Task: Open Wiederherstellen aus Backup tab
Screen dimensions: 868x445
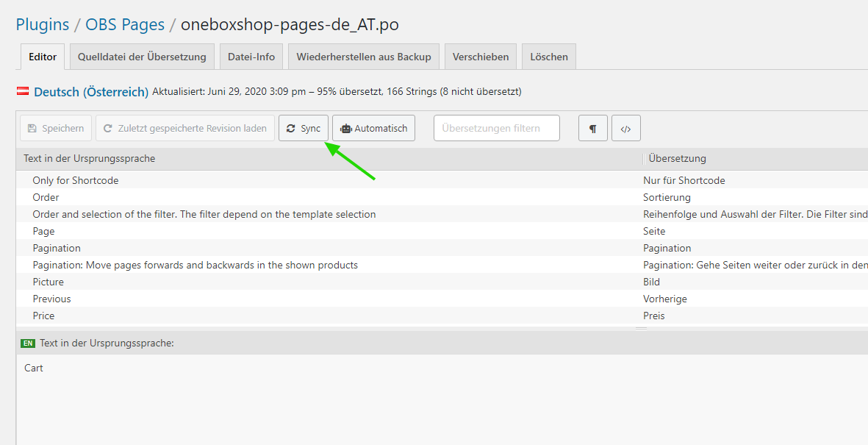Action: [x=364, y=57]
